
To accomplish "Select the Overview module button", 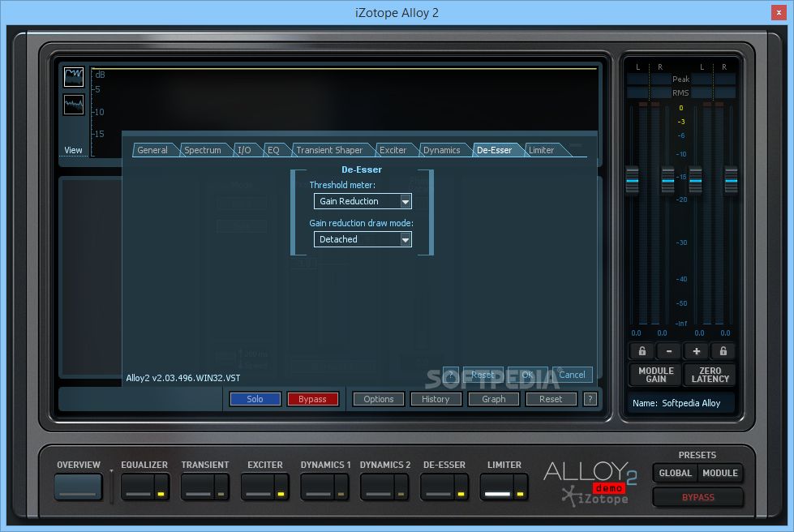I will (x=79, y=487).
